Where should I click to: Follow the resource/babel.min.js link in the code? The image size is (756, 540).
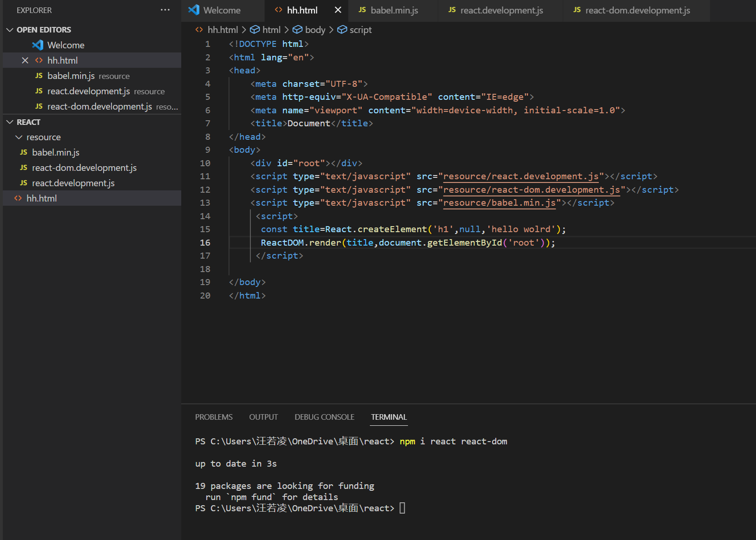[x=499, y=203]
